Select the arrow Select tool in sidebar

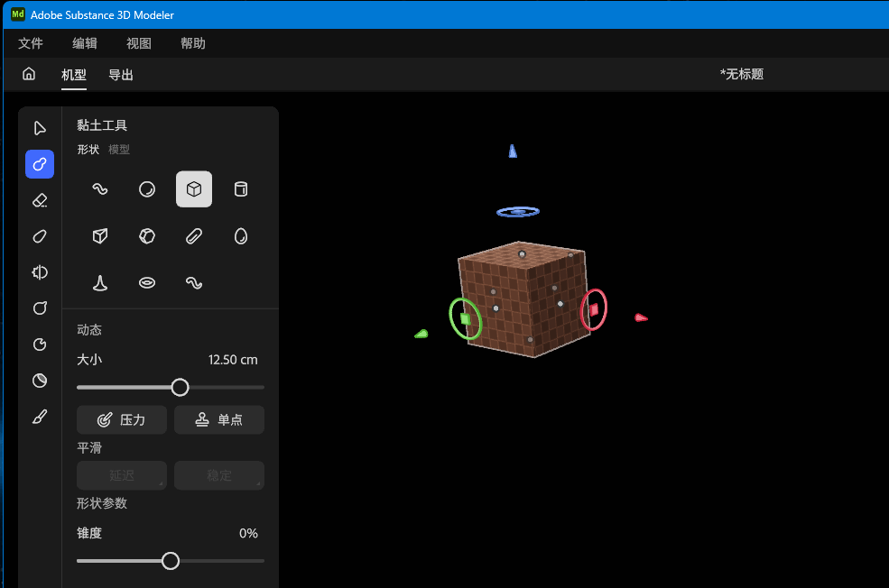(x=40, y=128)
